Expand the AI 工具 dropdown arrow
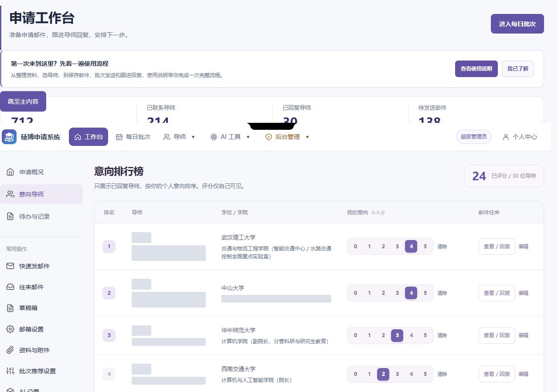 point(248,137)
